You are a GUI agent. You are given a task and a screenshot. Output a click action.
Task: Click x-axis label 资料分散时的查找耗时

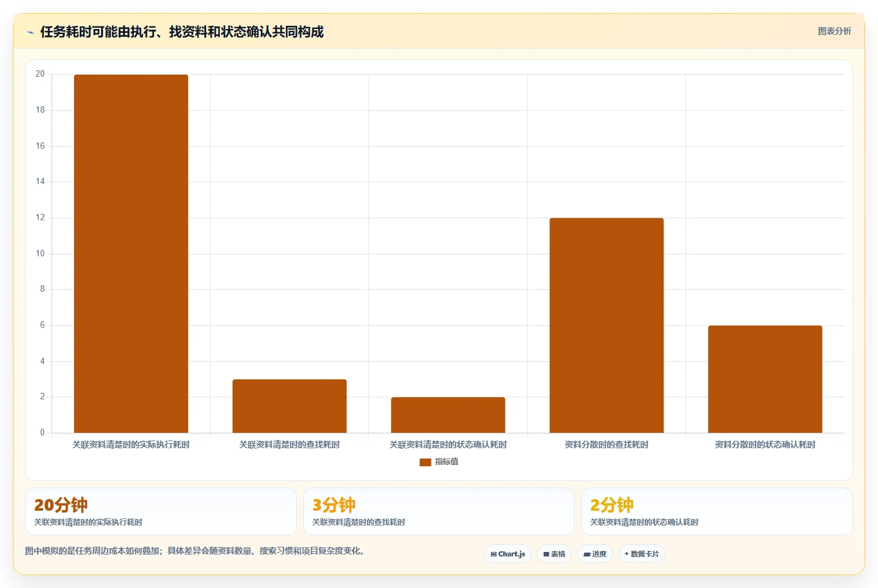606,445
